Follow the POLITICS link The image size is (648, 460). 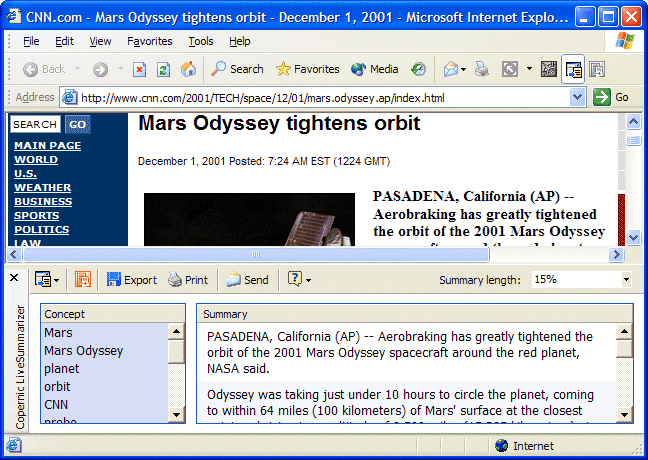42,229
